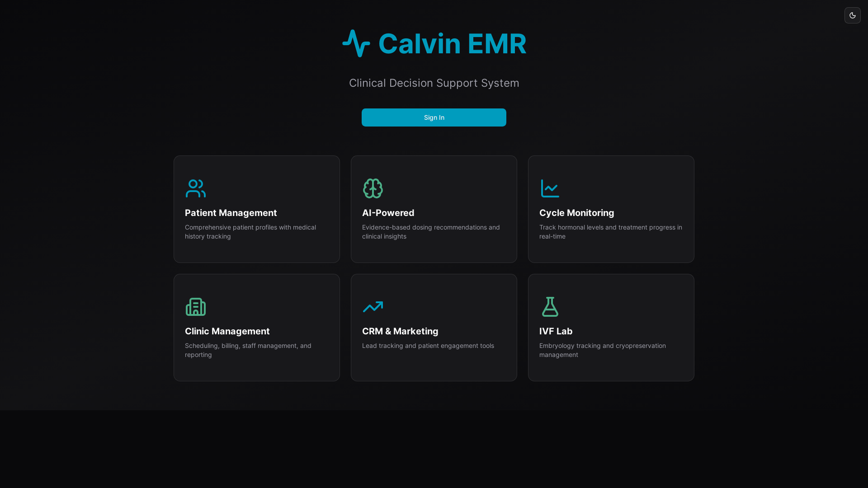
Task: Click 'Scheduling, billing, staff management' description
Action: click(x=248, y=350)
